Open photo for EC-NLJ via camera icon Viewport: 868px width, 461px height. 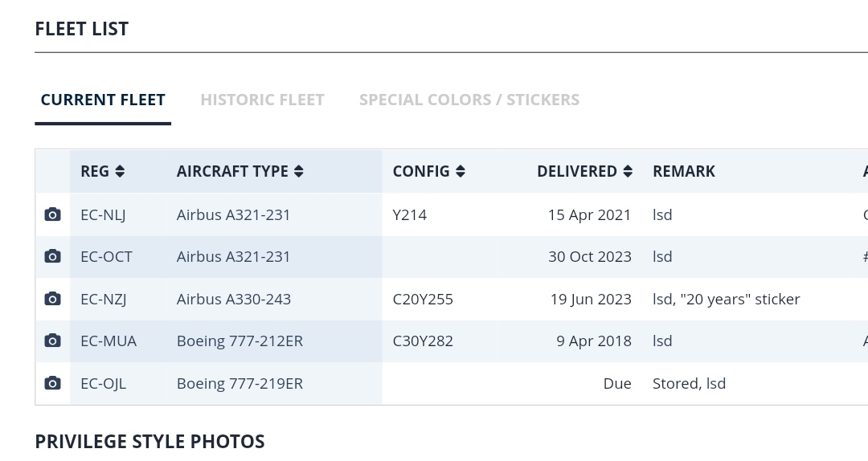coord(52,214)
